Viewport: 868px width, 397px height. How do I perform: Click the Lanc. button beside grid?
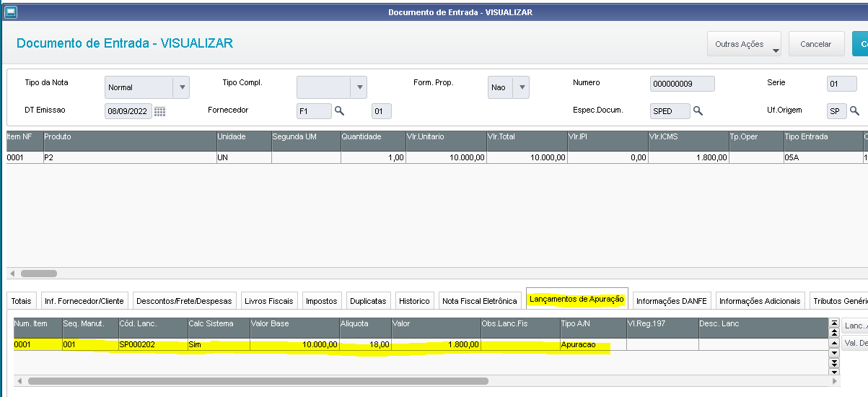coord(855,326)
